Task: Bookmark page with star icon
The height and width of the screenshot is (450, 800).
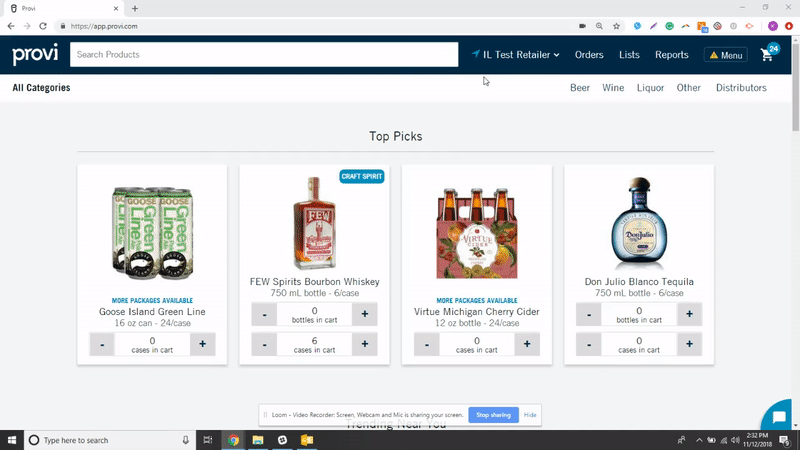Action: click(x=616, y=26)
